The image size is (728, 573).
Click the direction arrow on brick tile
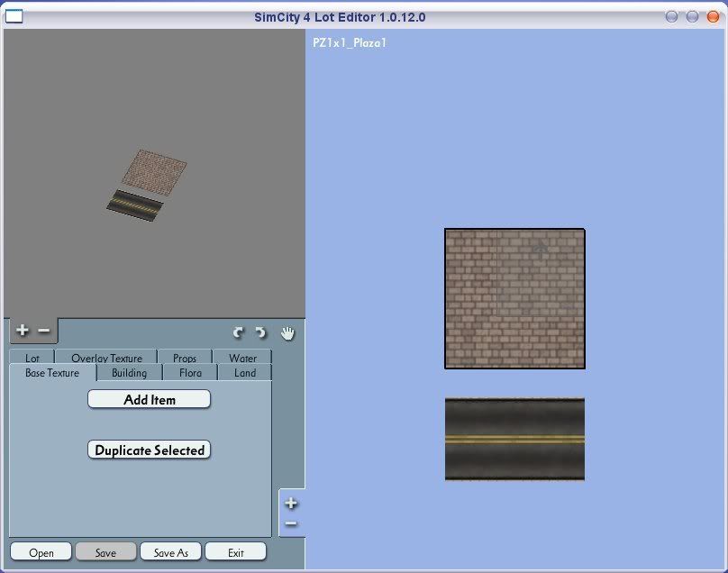pyautogui.click(x=540, y=249)
